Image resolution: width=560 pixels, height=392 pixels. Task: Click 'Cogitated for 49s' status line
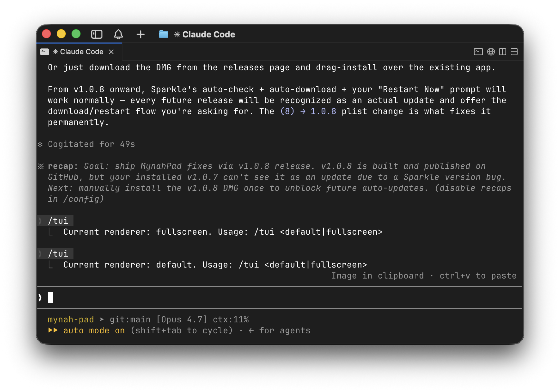click(x=91, y=144)
